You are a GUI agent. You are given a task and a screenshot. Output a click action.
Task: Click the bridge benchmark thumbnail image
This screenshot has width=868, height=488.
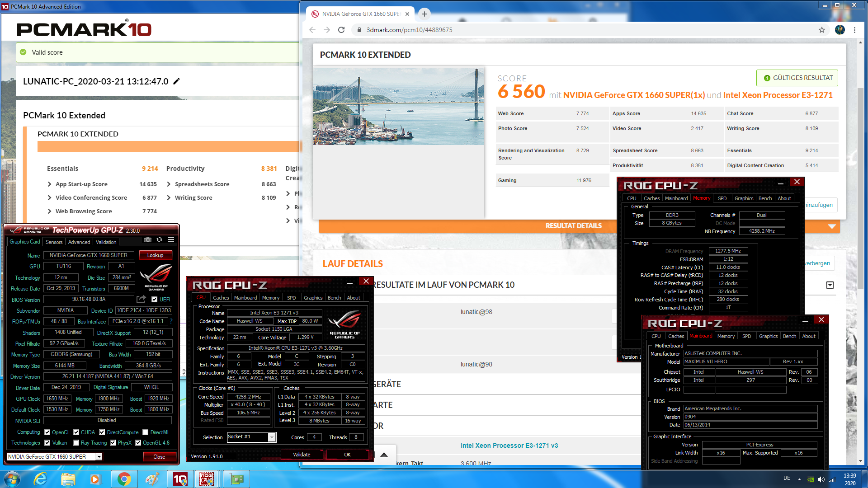(x=399, y=106)
